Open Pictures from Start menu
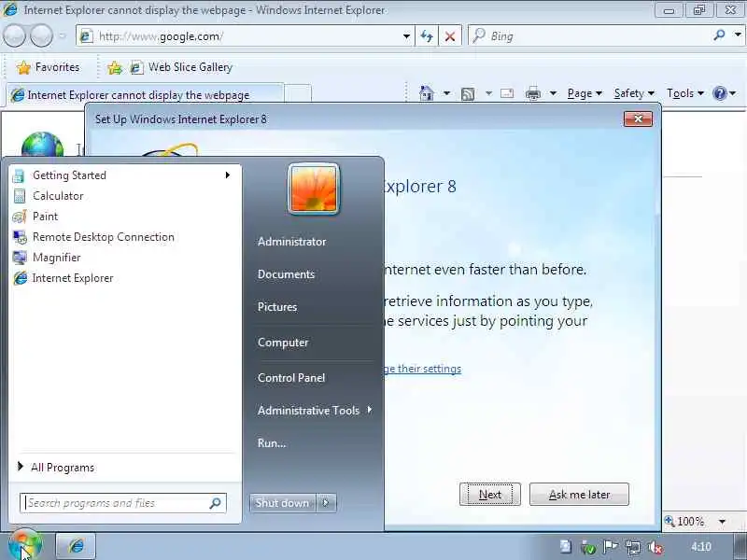The width and height of the screenshot is (747, 560). click(276, 307)
